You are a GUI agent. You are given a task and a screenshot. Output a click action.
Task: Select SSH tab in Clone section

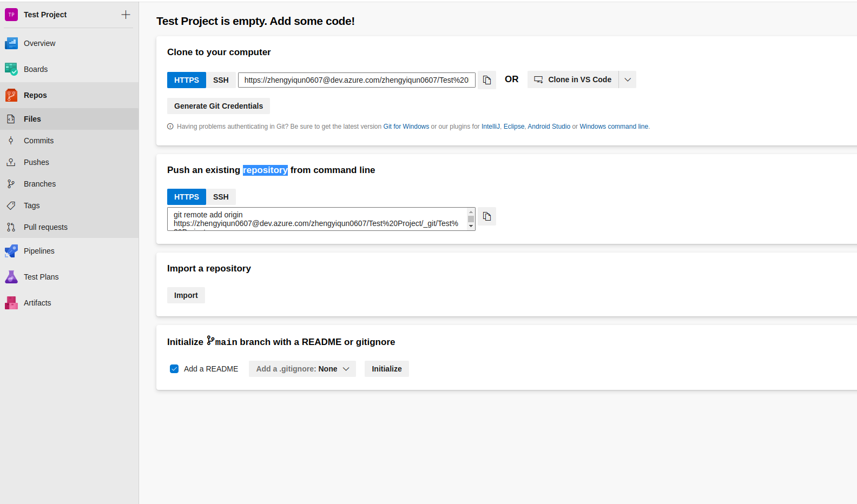(x=221, y=80)
